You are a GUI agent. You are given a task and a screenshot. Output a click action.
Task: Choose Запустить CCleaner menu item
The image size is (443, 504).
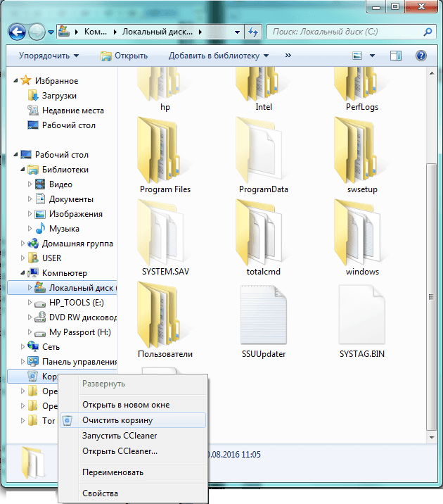(x=133, y=436)
